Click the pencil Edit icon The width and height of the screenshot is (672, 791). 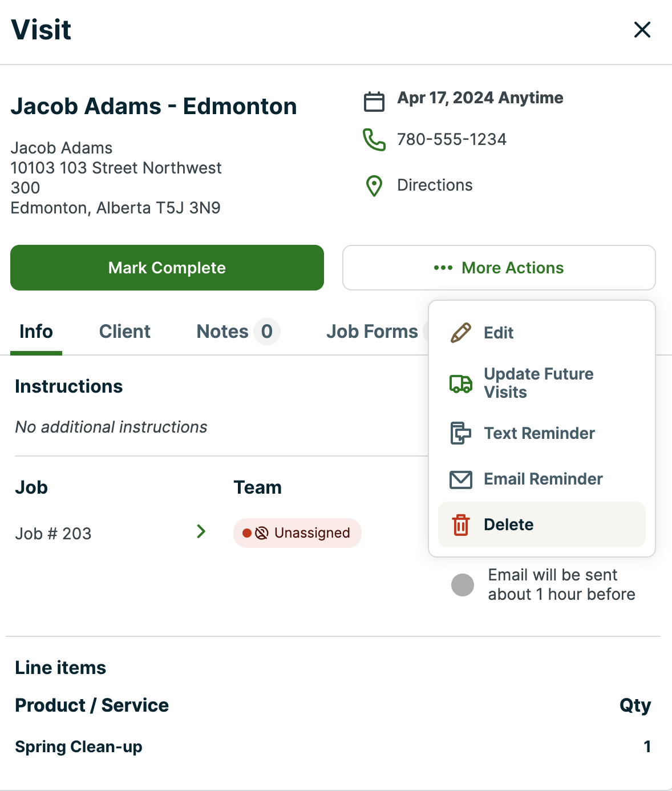[x=461, y=333]
